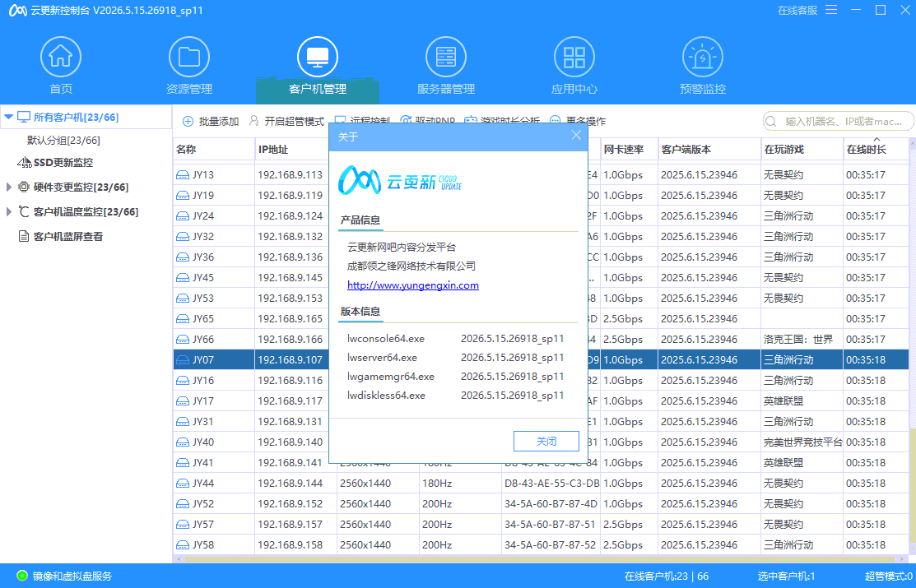Open the hamburger menu icon in the title bar
Screen dimensions: 916x588
831,10
